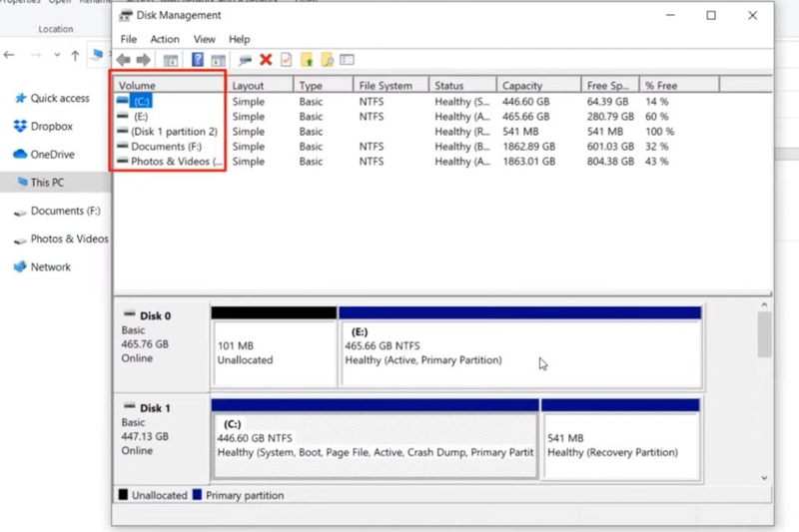Viewport: 799px width, 532px height.
Task: Click the black Unallocated legend swatch
Action: pos(123,495)
